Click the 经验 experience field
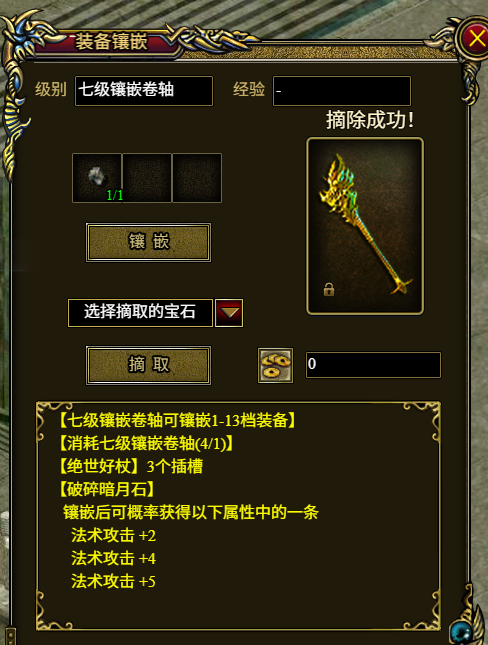Image resolution: width=488 pixels, height=645 pixels. 342,90
